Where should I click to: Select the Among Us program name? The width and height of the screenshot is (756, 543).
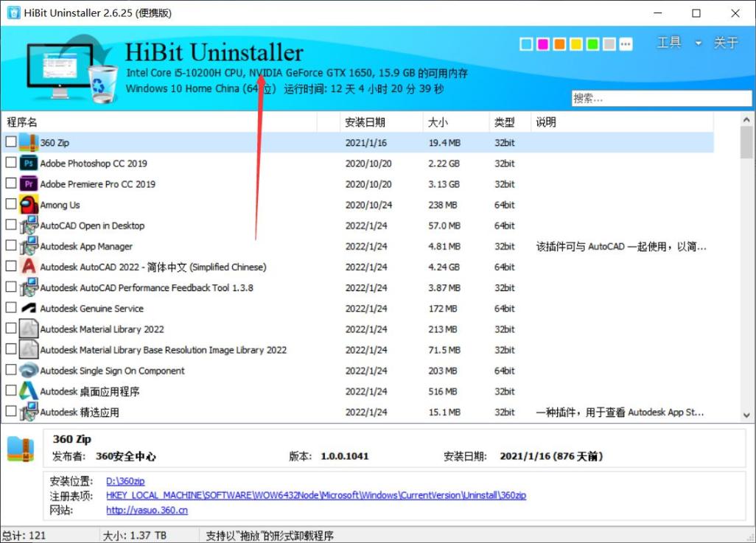tap(60, 205)
